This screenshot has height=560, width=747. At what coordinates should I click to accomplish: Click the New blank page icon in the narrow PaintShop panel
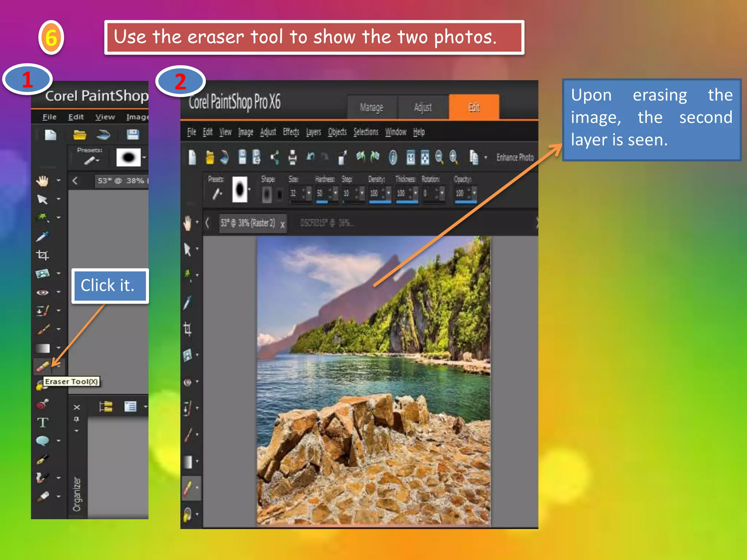pyautogui.click(x=50, y=135)
